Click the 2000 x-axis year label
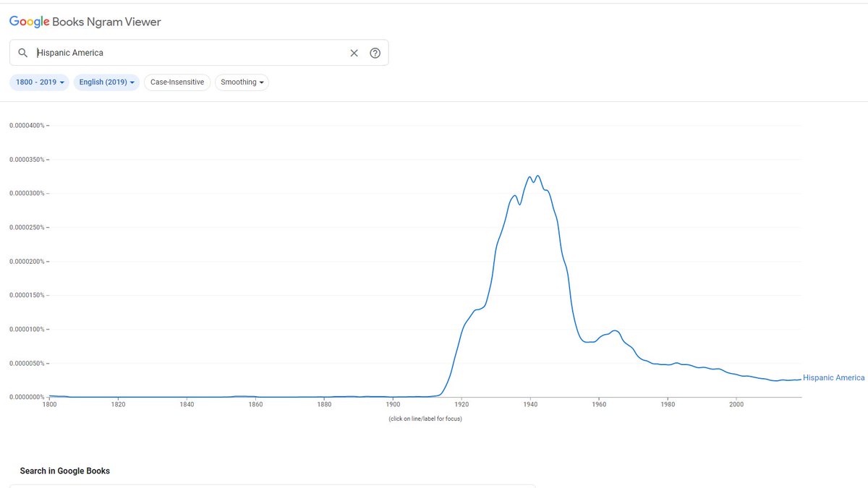This screenshot has width=868, height=488. coord(736,405)
